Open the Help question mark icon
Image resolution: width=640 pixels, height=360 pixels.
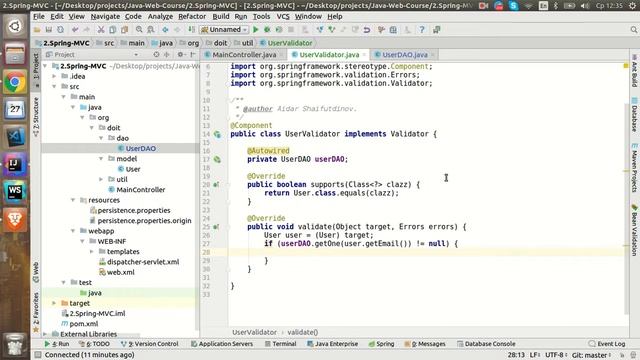point(422,30)
